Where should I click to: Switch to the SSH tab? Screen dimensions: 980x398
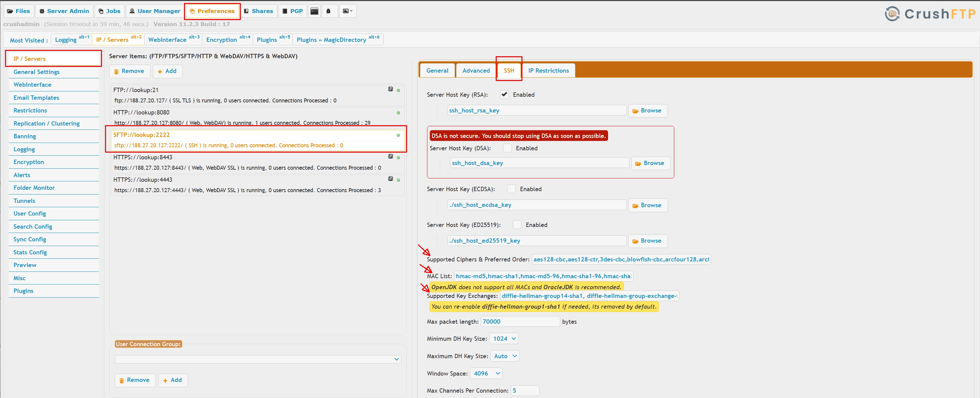(509, 70)
